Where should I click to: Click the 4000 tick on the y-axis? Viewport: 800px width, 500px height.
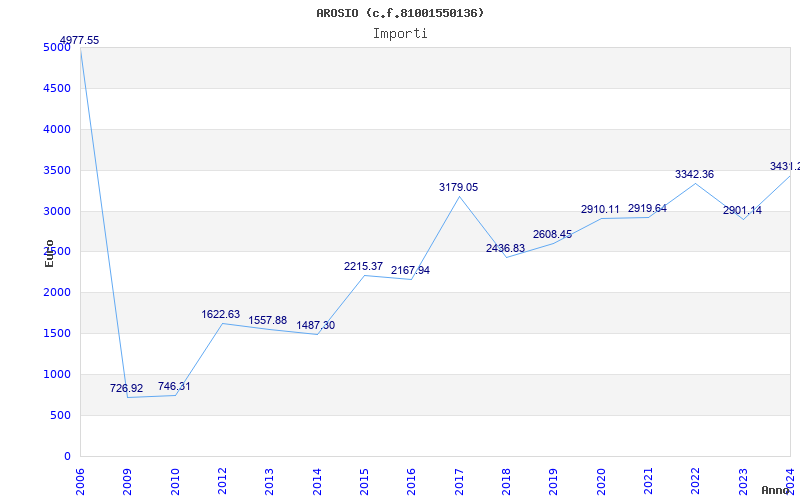57,129
